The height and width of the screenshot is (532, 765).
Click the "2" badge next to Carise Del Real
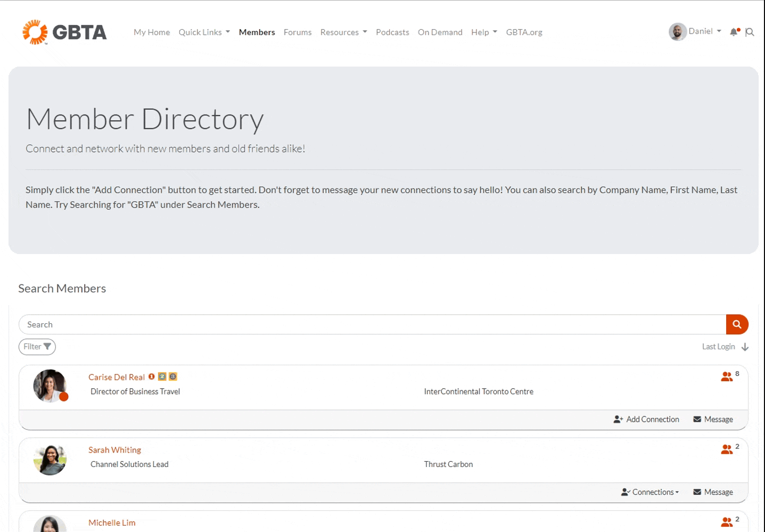click(x=162, y=377)
